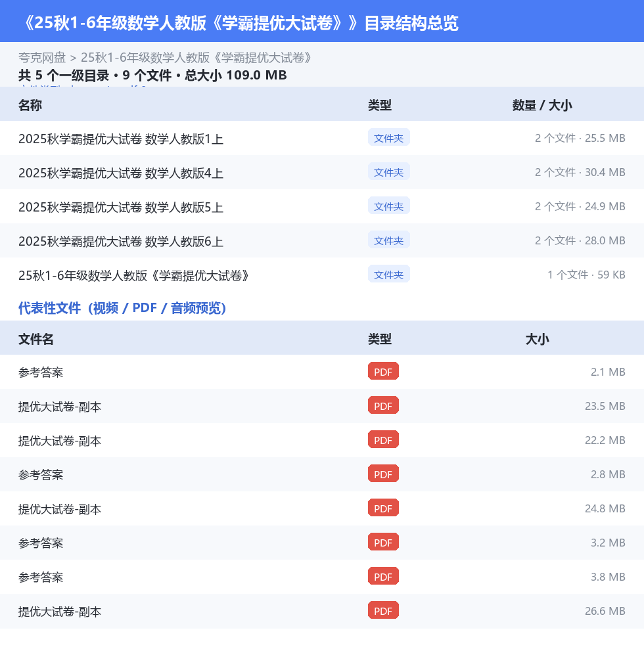Click PDF badge in the 22.2 MB row
Image resolution: width=644 pixels, height=649 pixels.
point(384,439)
